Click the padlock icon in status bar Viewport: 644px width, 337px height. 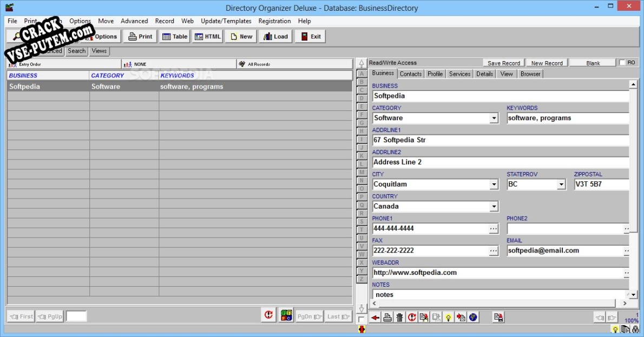(635, 329)
